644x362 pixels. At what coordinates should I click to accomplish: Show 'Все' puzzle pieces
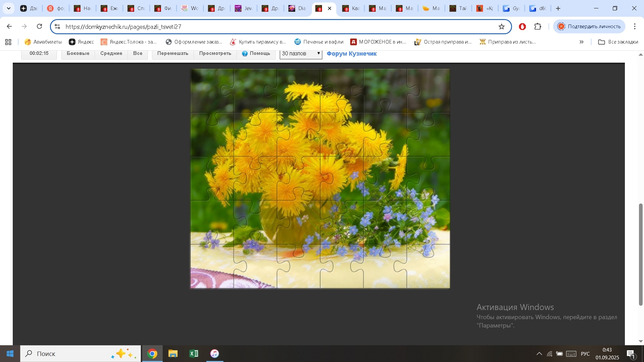138,54
